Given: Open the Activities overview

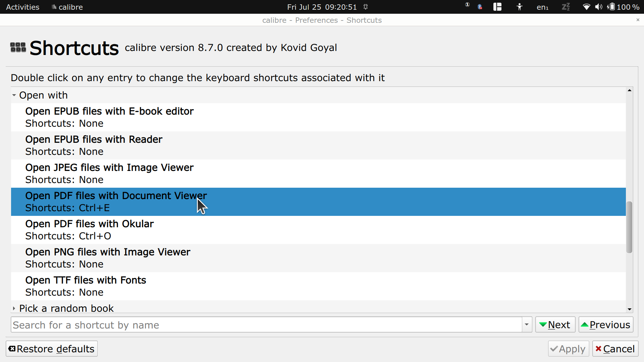Looking at the screenshot, I should 22,7.
